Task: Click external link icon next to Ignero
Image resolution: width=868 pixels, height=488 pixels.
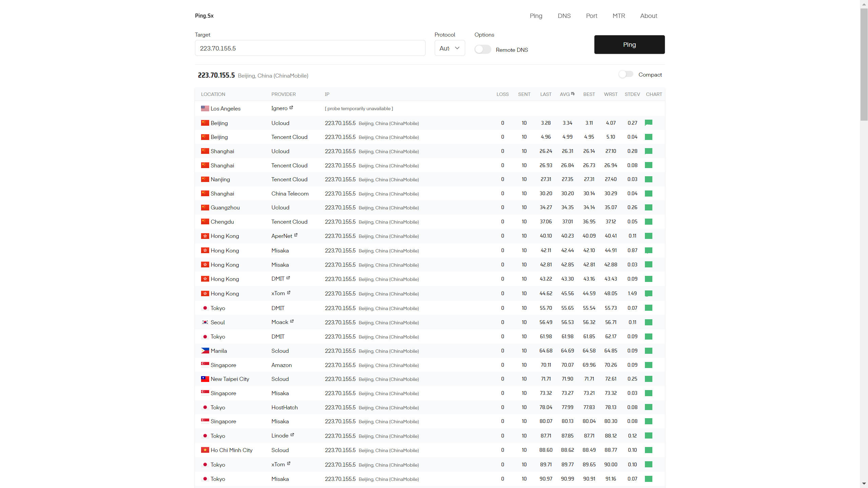Action: coord(291,108)
